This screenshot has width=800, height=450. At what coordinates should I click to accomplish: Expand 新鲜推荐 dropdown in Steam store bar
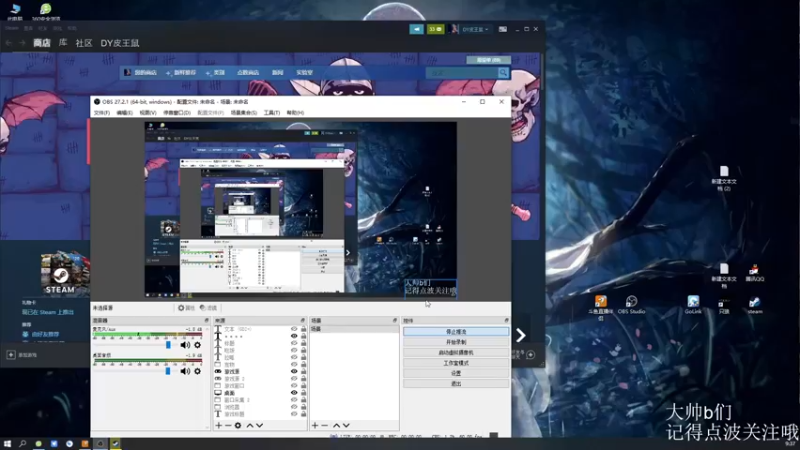click(181, 72)
